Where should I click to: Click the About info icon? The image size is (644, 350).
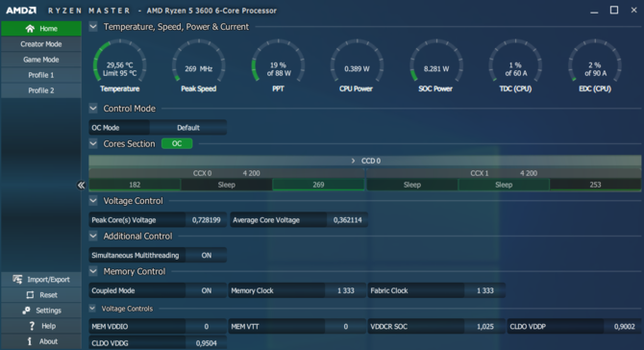[x=29, y=341]
